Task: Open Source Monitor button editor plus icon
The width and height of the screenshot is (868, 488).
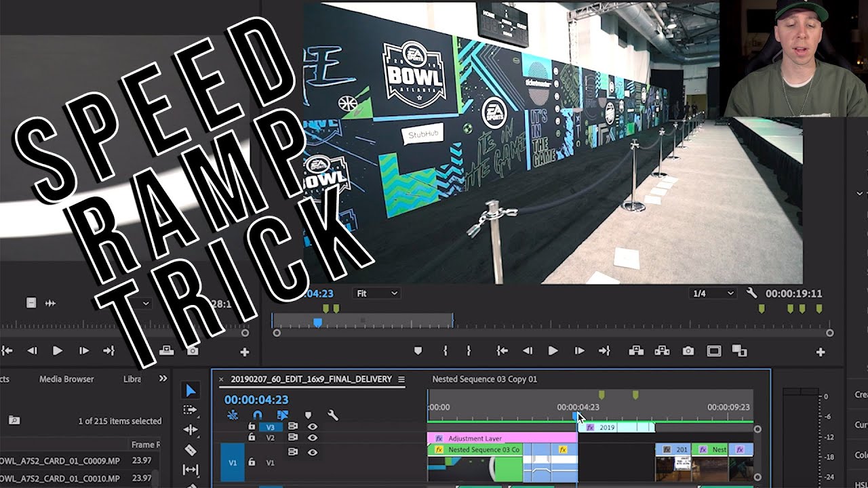Action: 245,352
